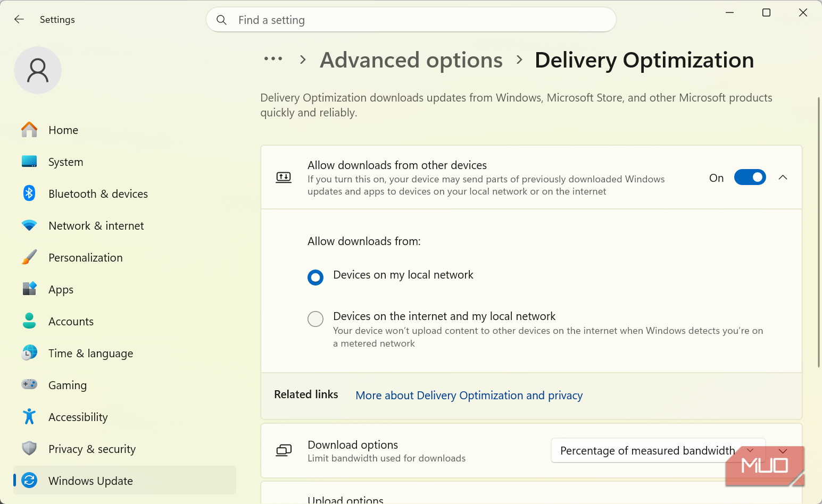Open More about Delivery Optimization and privacy
822x504 pixels.
pos(469,396)
